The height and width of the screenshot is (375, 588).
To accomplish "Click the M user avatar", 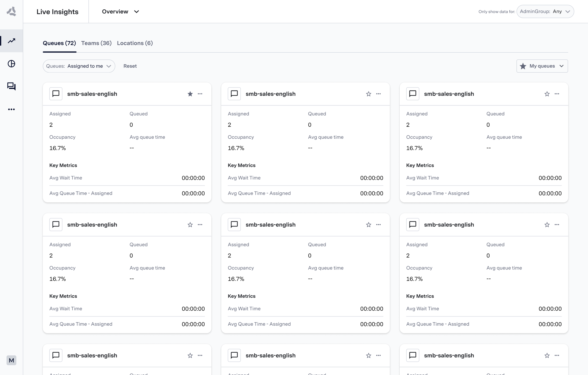I will click(11, 360).
